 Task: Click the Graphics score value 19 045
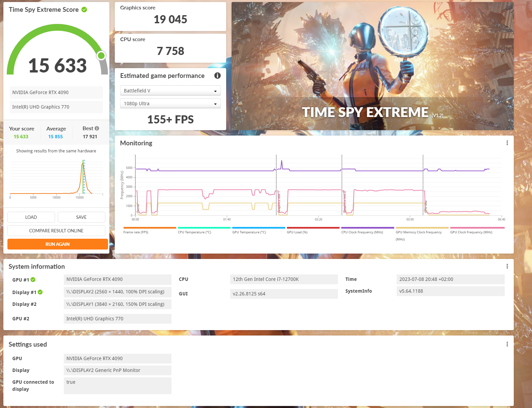[170, 20]
